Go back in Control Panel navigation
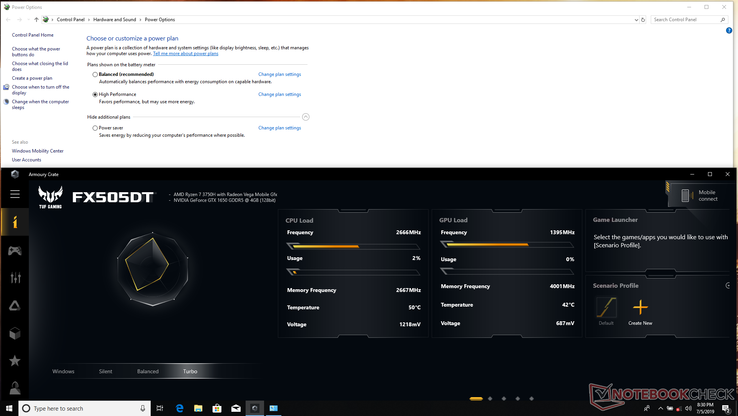The width and height of the screenshot is (738, 416). click(8, 20)
